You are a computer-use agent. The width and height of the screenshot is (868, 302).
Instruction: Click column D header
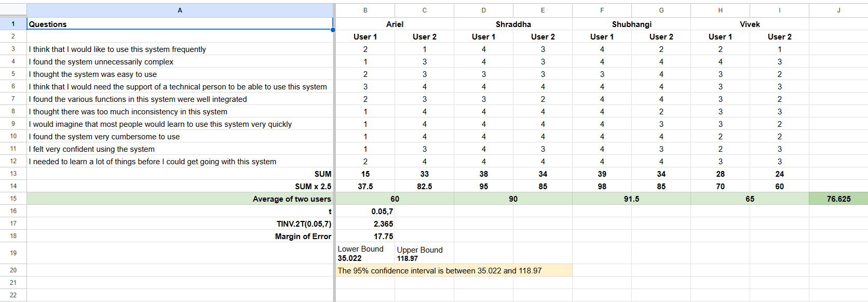coord(484,10)
